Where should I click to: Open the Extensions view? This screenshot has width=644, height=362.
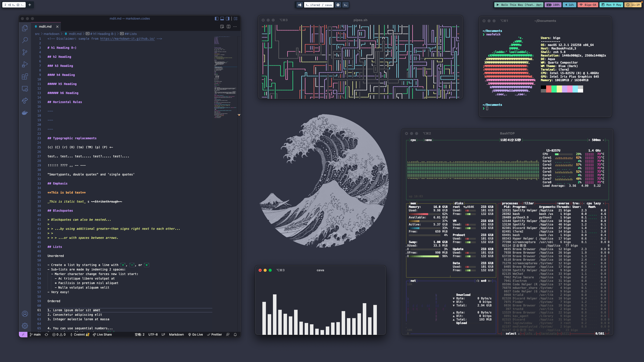point(25,76)
